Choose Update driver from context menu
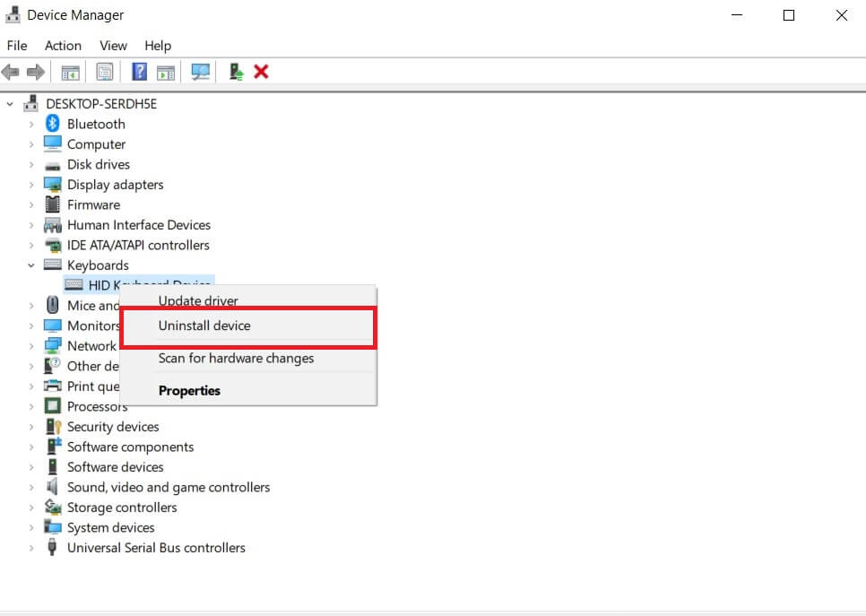 (x=248, y=299)
